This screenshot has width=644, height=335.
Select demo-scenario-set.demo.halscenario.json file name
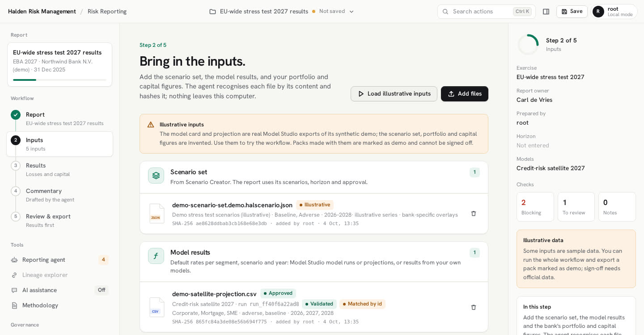click(232, 205)
